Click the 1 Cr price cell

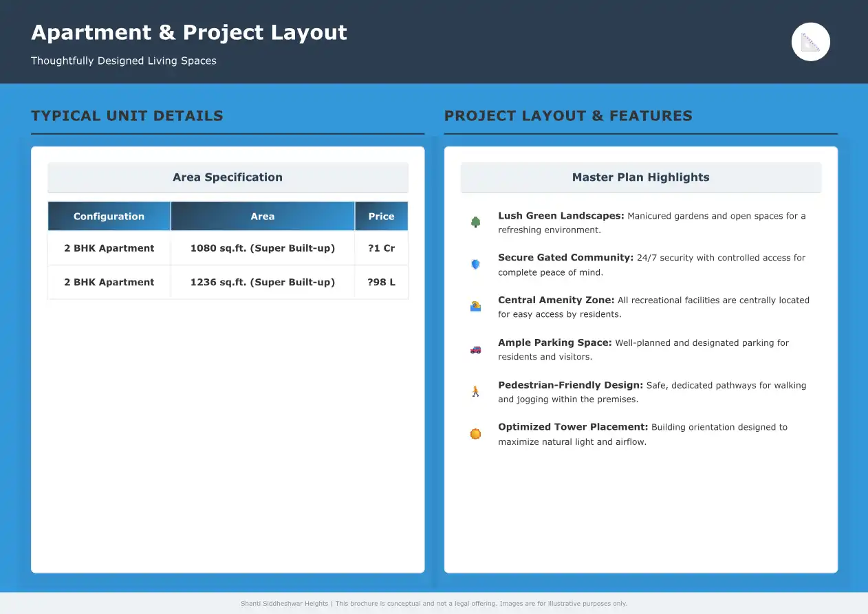click(x=381, y=248)
